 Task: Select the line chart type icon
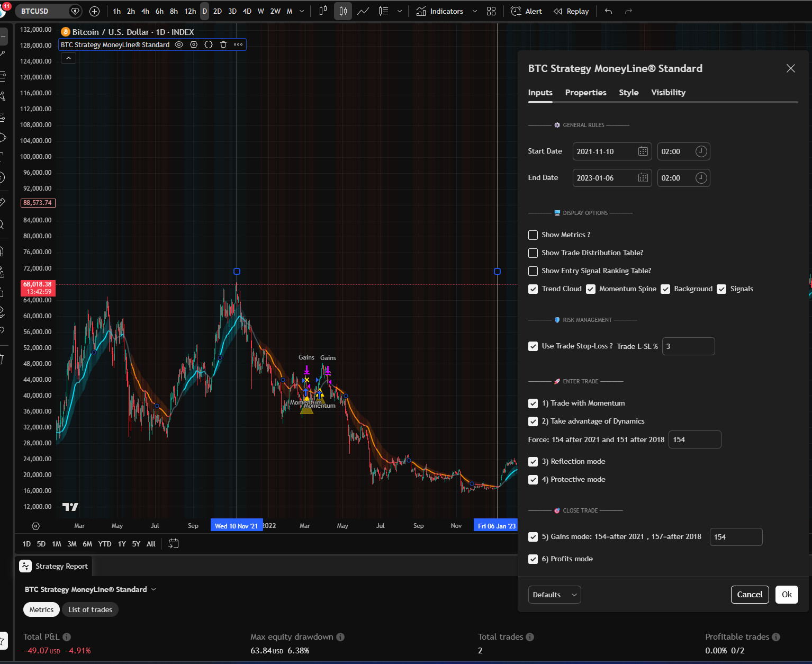coord(363,11)
